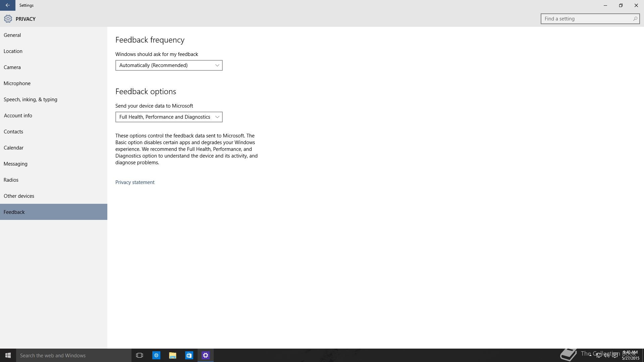Select General in the privacy sidebar

pos(54,35)
